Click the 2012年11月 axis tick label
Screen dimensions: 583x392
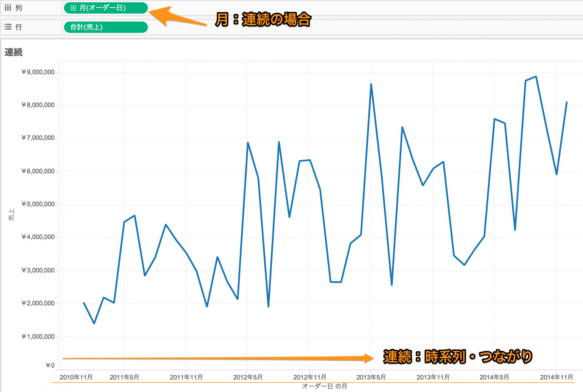point(310,377)
